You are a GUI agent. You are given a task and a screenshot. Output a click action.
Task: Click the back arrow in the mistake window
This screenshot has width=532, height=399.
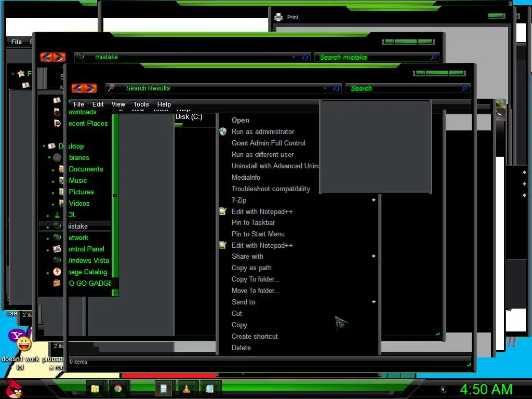pos(46,57)
